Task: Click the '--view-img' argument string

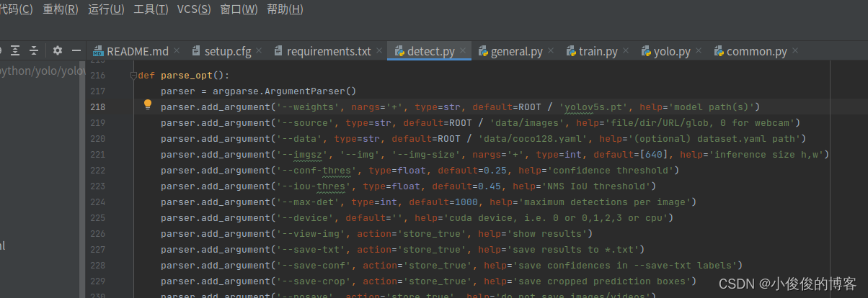Action: pos(311,233)
